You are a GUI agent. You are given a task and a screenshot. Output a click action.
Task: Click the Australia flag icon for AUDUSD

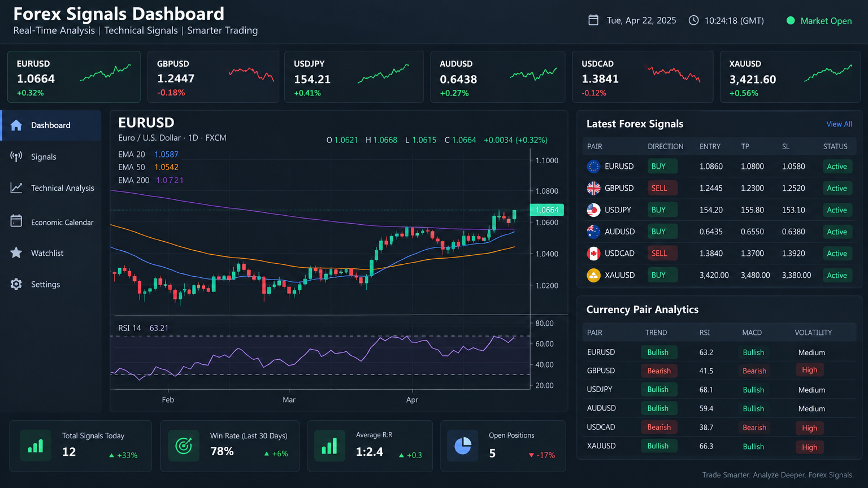(x=593, y=232)
